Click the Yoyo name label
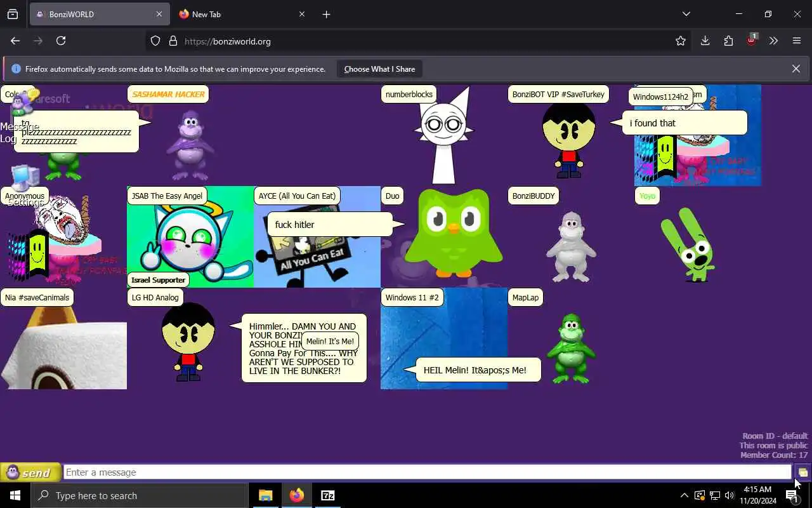This screenshot has width=812, height=508. [x=647, y=196]
